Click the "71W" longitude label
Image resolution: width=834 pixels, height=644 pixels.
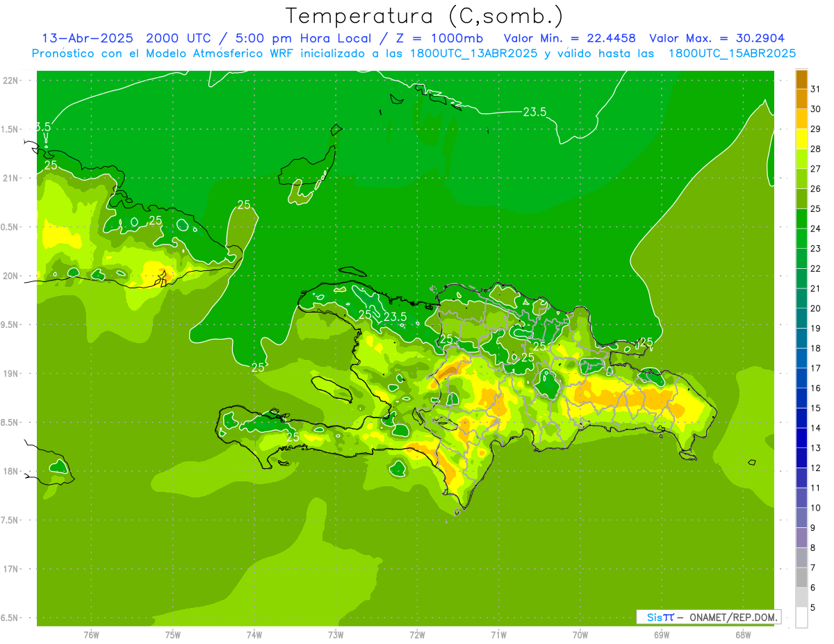(x=498, y=634)
